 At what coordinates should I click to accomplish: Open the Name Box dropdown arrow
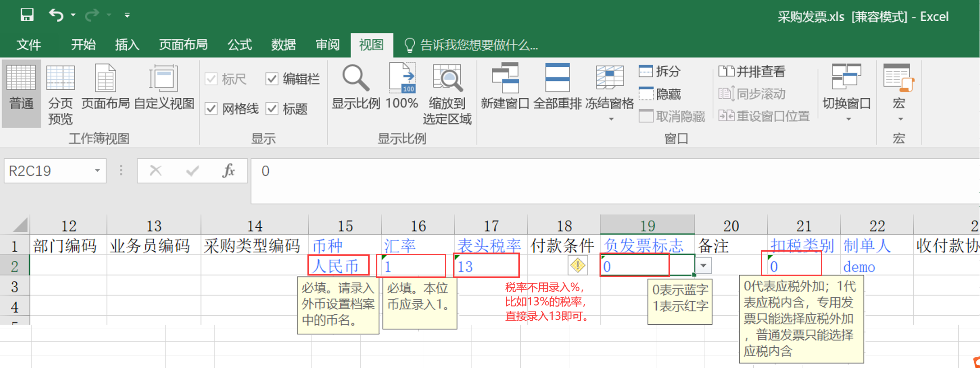point(97,170)
